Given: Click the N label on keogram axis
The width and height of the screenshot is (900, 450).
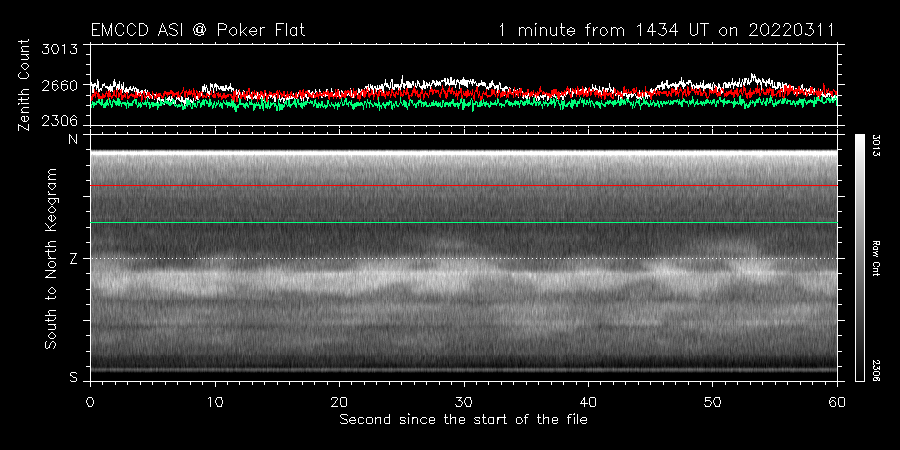Looking at the screenshot, I should [x=73, y=138].
